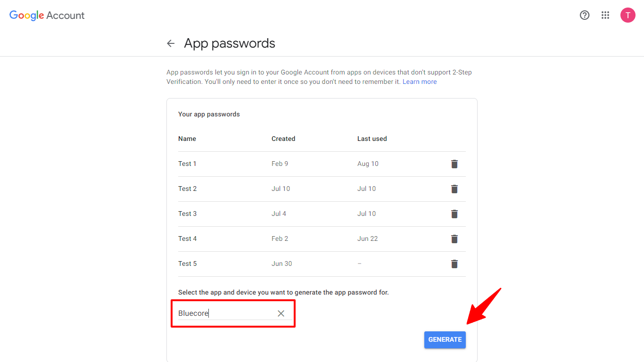Open the Google apps grid
Image resolution: width=644 pixels, height=362 pixels.
click(x=605, y=15)
